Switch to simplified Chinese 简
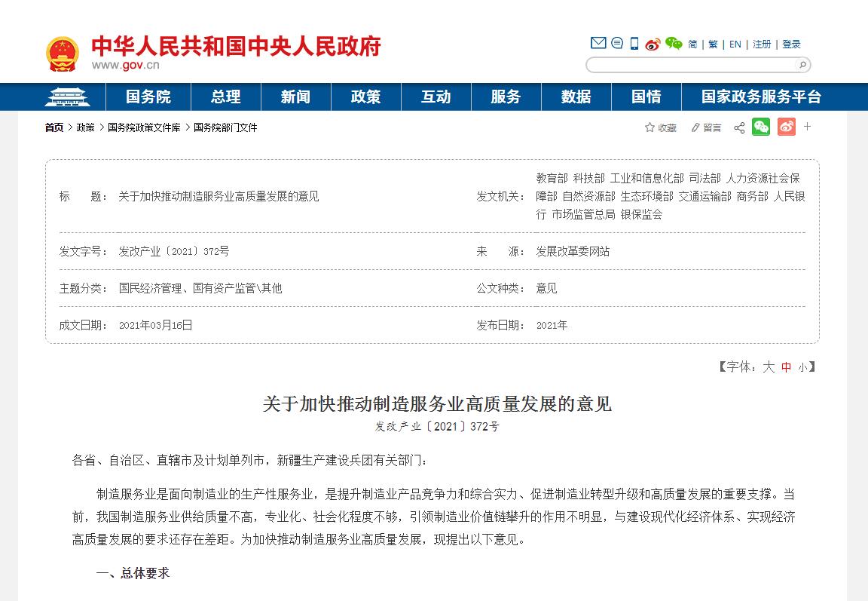Screen dimensions: 868x601 coord(692,44)
